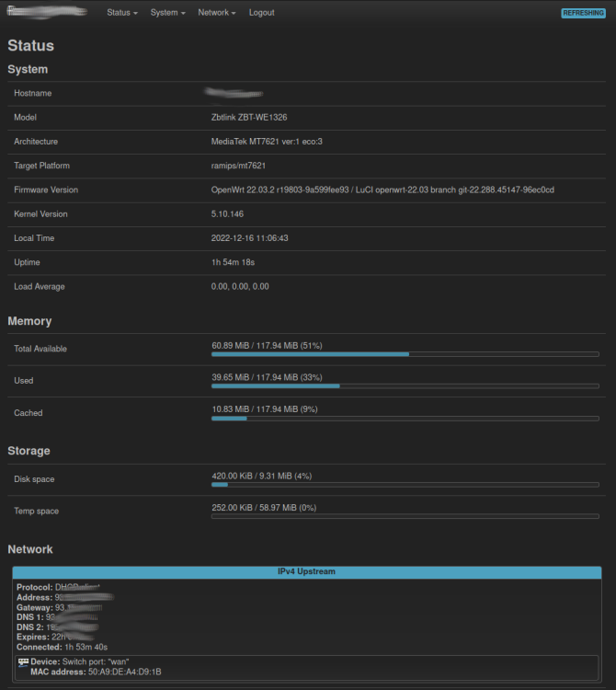The height and width of the screenshot is (690, 616).
Task: Click the Total Available memory progress bar
Action: (405, 354)
